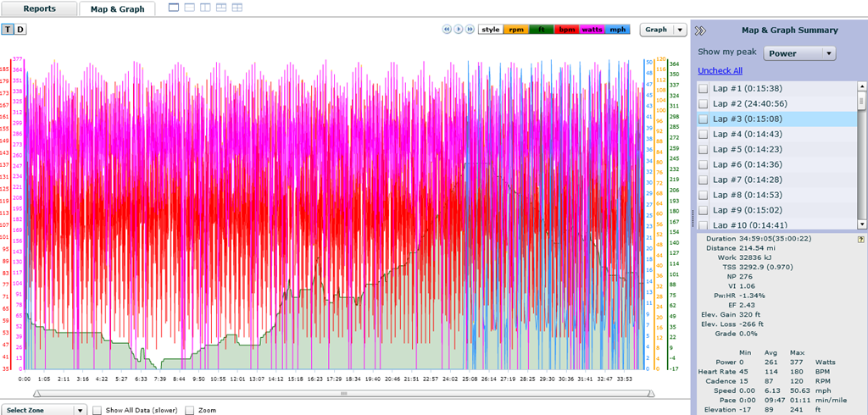Switch to the Reports tab
868x415 pixels.
pyautogui.click(x=39, y=8)
